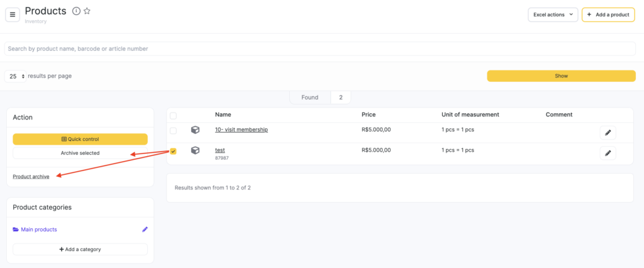644x268 pixels.
Task: Open Main products category folder
Action: coord(38,230)
